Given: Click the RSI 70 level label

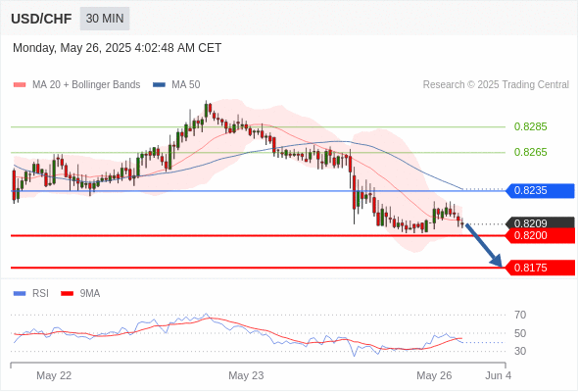Looking at the screenshot, I should pyautogui.click(x=520, y=315).
